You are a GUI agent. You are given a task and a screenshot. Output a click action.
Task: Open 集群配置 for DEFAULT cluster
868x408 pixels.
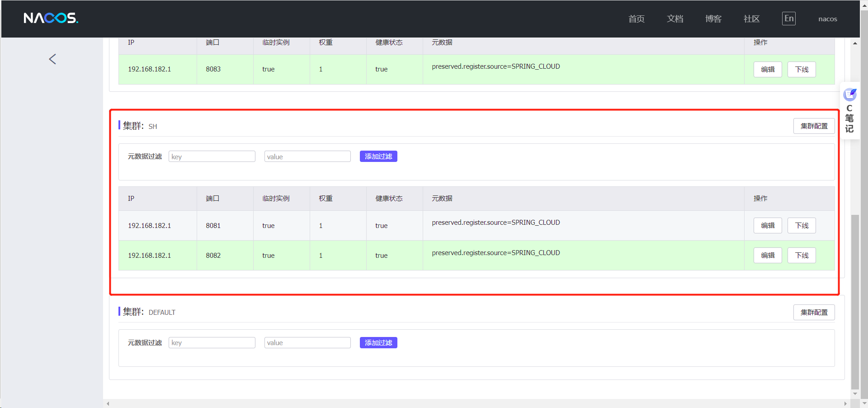click(x=814, y=313)
